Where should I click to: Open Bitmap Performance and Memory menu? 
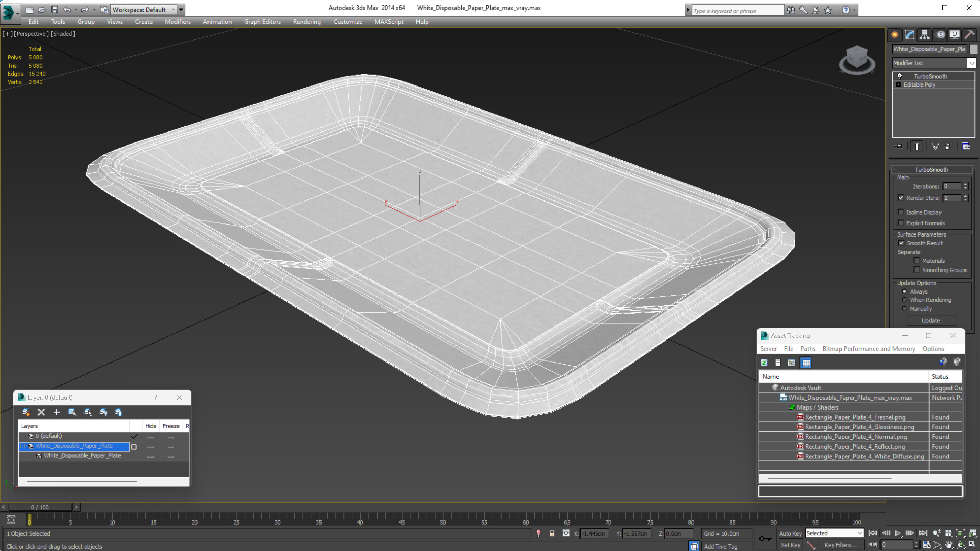click(868, 349)
